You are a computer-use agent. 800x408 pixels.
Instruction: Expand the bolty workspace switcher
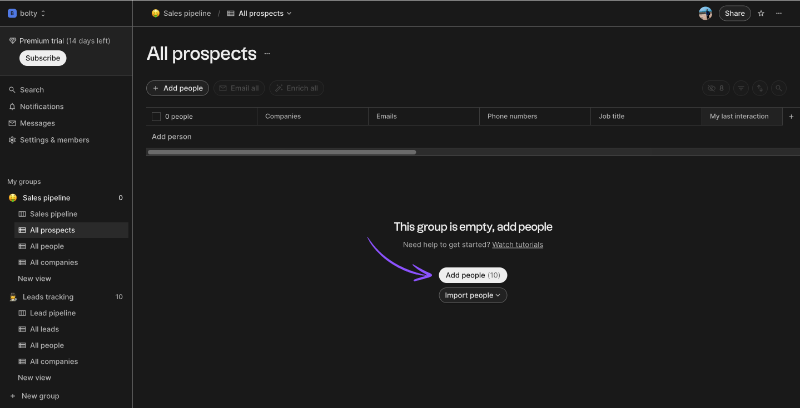(x=27, y=14)
